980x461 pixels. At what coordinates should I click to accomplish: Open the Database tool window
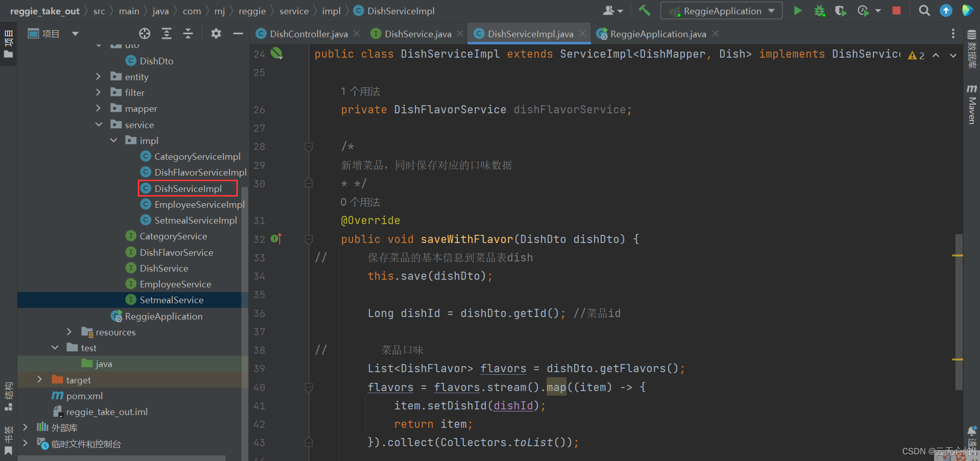(971, 48)
